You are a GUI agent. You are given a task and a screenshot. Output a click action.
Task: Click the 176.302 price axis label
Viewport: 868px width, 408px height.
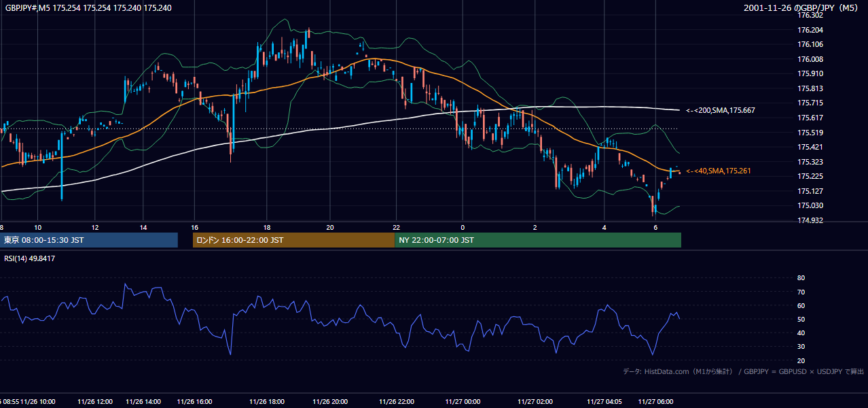coord(810,15)
